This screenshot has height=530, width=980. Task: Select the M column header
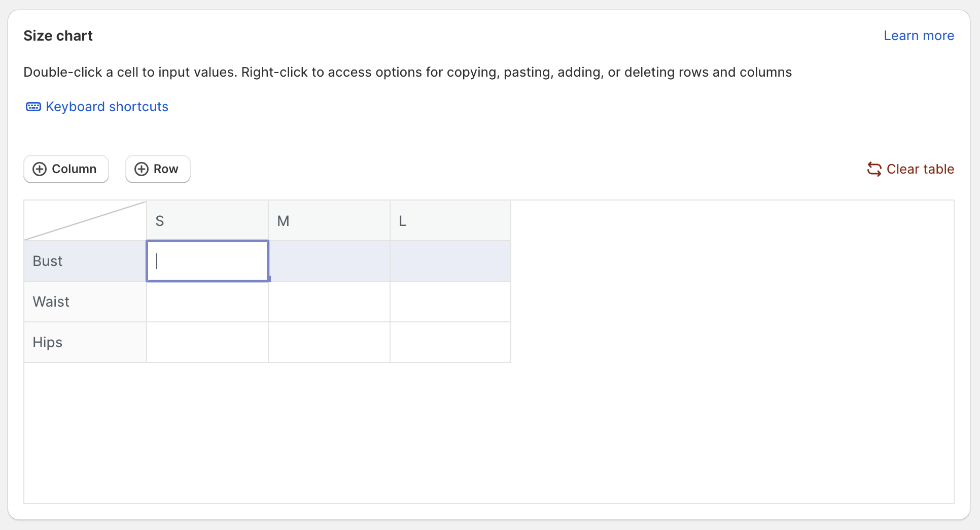[329, 221]
